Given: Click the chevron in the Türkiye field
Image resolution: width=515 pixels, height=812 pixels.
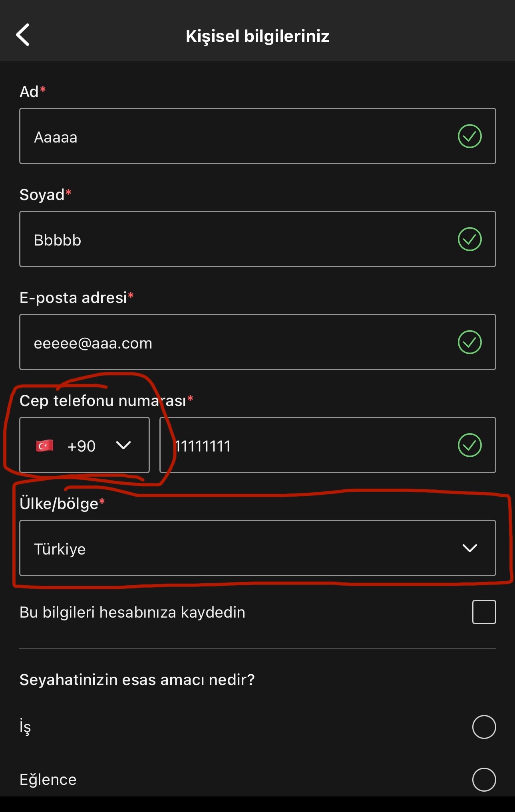Looking at the screenshot, I should click(469, 548).
